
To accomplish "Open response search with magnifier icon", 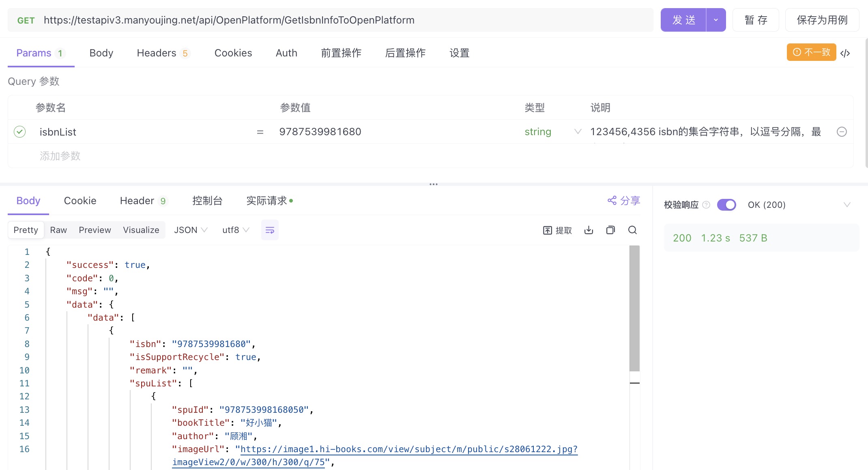I will [632, 230].
